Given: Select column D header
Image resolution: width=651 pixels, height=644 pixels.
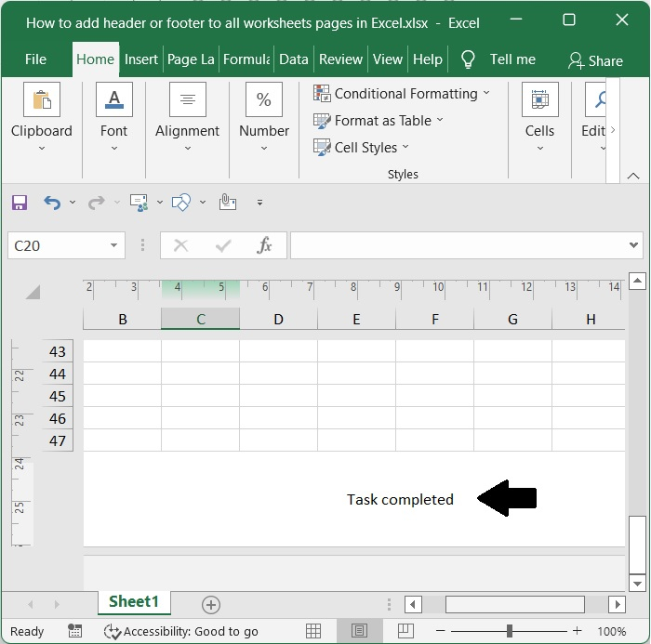Looking at the screenshot, I should click(x=278, y=320).
